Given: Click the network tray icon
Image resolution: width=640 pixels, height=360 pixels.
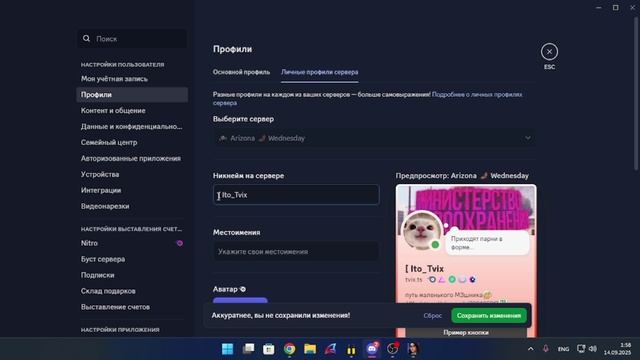Looking at the screenshot, I should pos(581,349).
